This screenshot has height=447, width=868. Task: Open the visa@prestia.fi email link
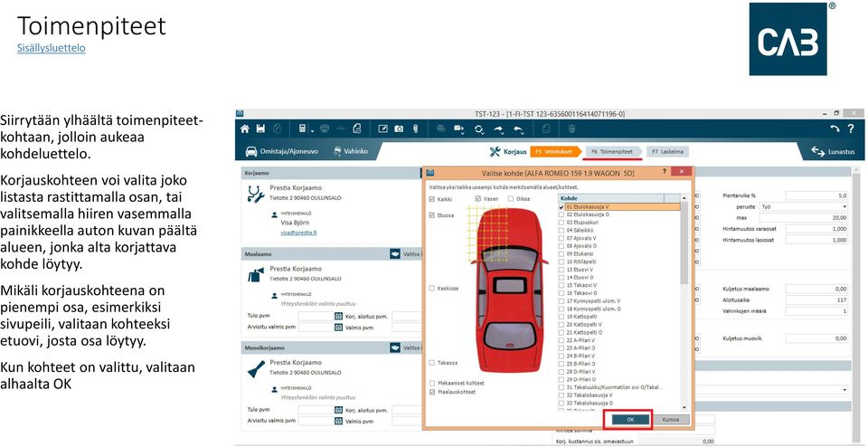[299, 233]
